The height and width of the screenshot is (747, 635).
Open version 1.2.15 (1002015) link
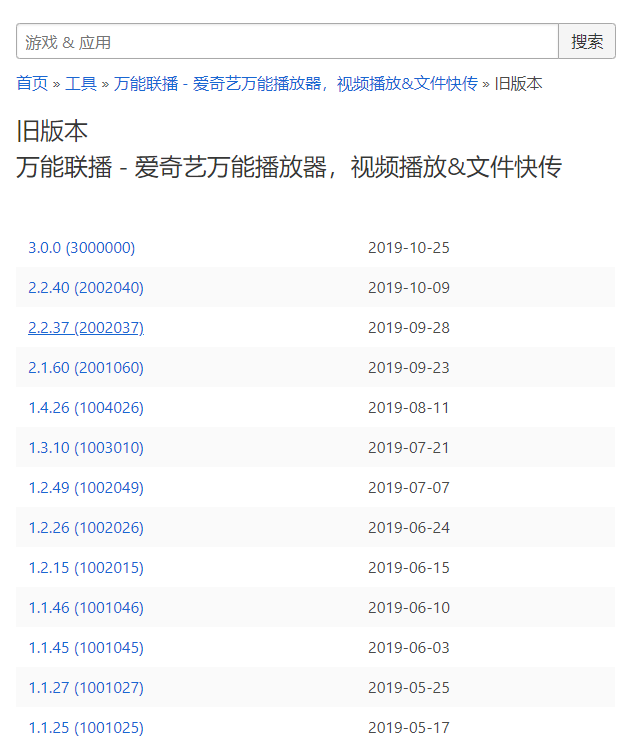(x=86, y=568)
